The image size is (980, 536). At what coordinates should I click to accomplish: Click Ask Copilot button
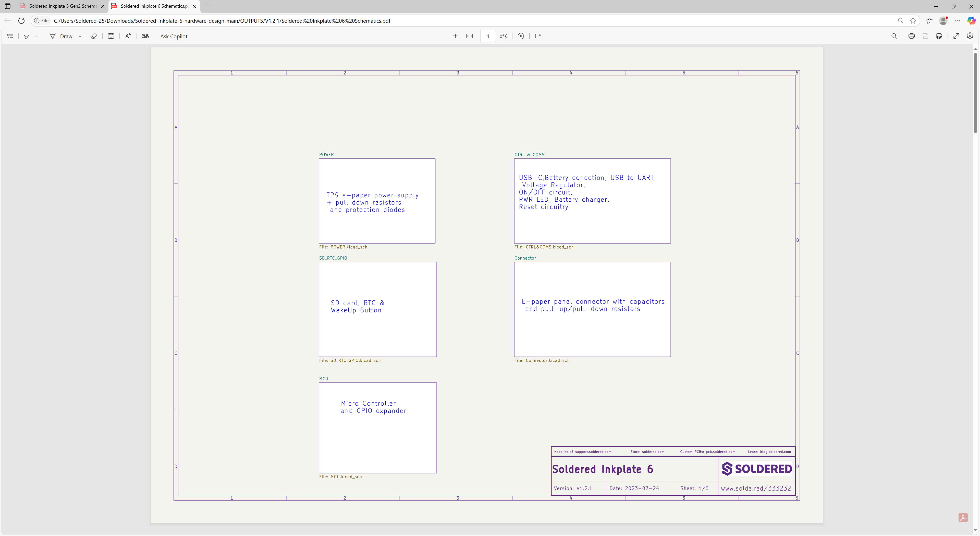click(174, 36)
